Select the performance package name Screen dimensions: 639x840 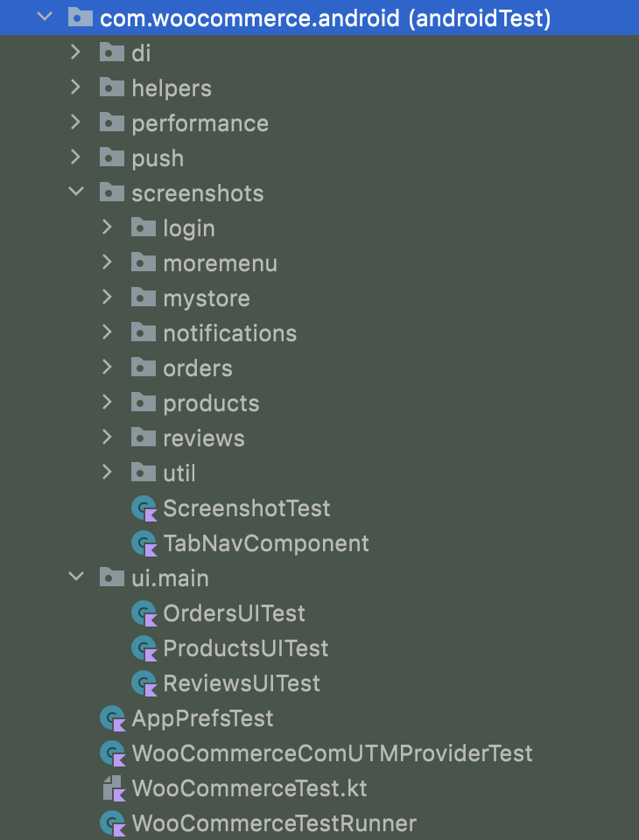200,123
